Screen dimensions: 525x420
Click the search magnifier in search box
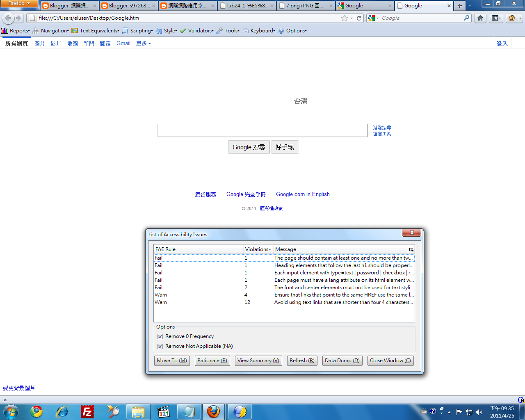(x=467, y=18)
